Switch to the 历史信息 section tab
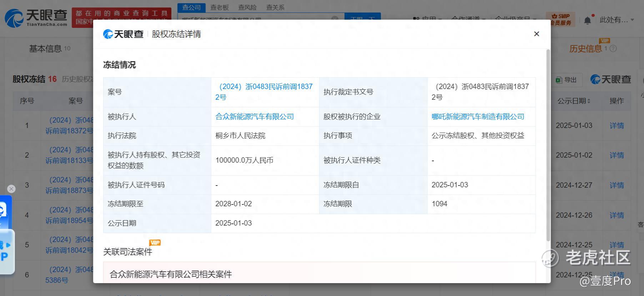 [585, 49]
